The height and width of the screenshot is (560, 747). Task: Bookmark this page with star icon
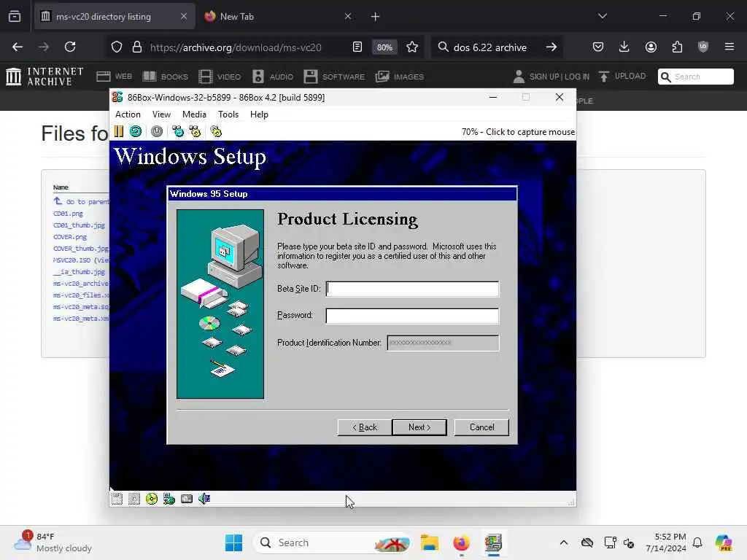[x=412, y=47]
